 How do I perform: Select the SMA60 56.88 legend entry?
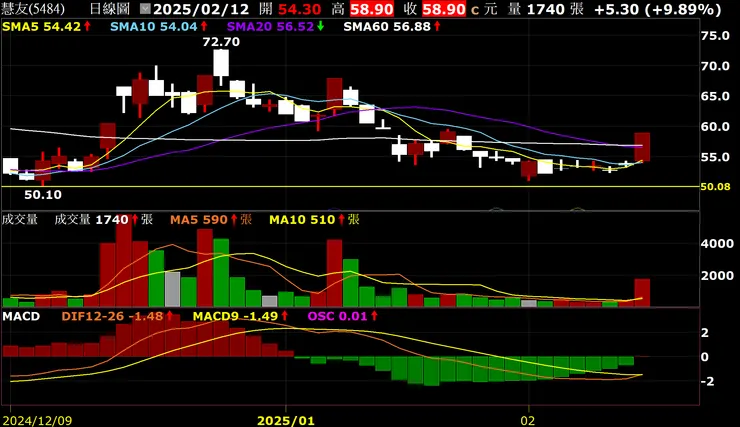pos(392,27)
